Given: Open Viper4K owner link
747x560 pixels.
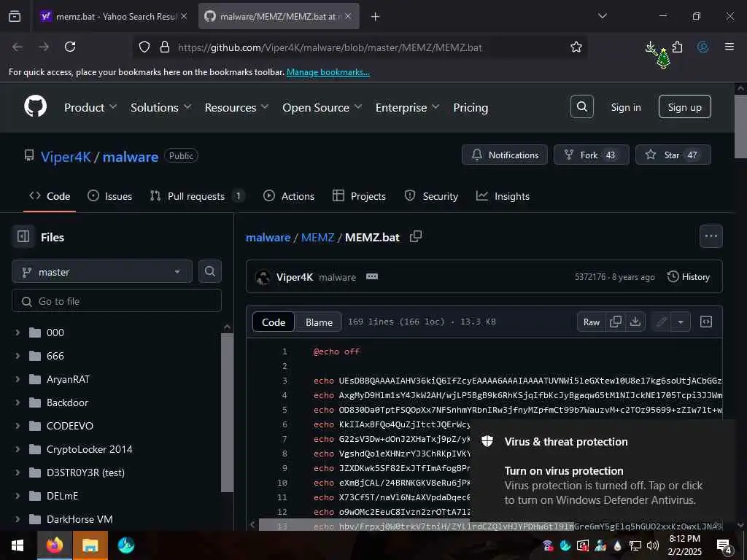Looking at the screenshot, I should click(x=65, y=157).
